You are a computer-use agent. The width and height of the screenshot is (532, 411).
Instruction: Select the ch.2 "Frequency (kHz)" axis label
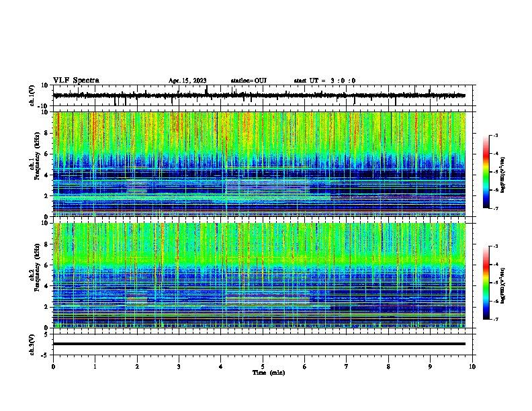tap(37, 267)
